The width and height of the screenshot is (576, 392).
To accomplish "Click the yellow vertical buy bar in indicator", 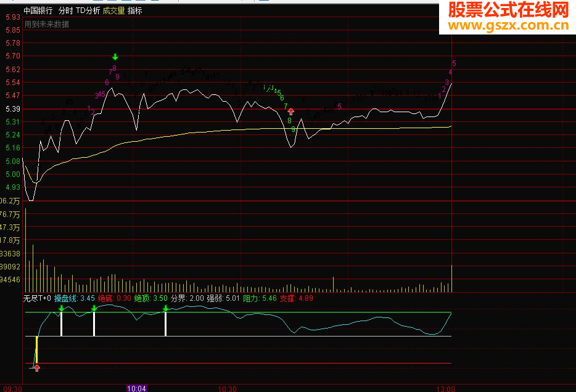I will pyautogui.click(x=37, y=350).
